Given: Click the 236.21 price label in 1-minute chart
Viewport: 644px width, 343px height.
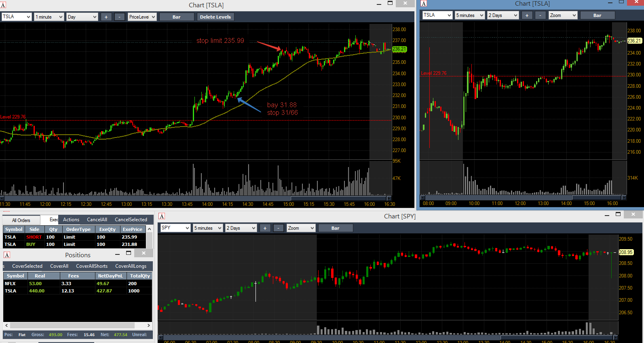Looking at the screenshot, I should 399,49.
